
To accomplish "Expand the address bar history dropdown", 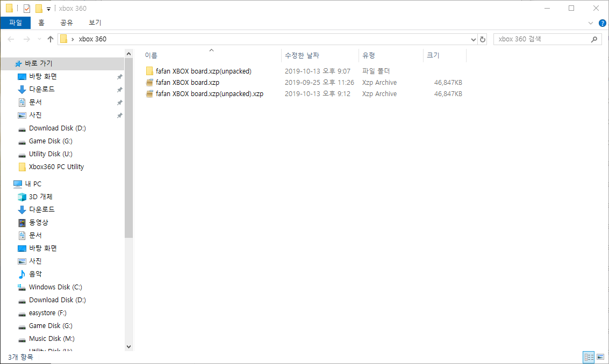I will pos(473,39).
